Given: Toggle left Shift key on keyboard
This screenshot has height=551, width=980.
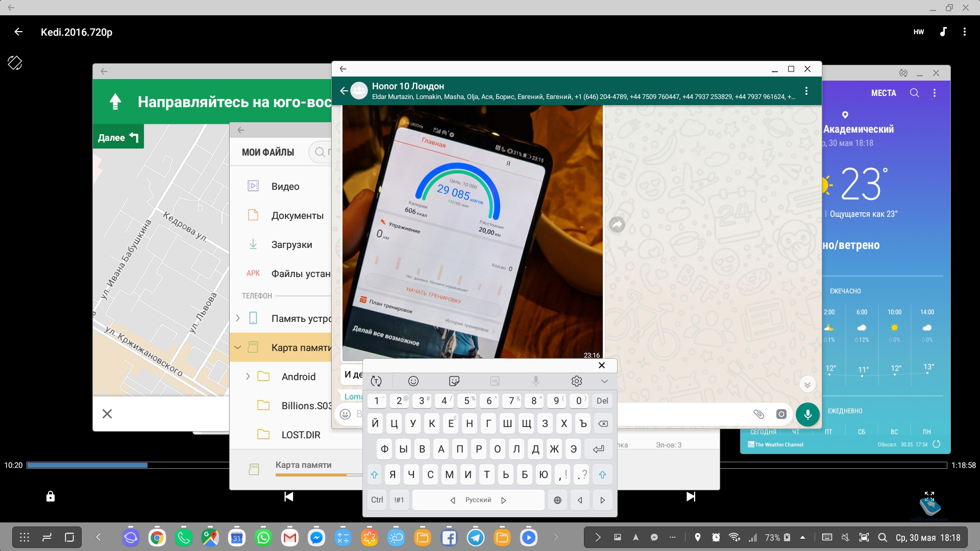Looking at the screenshot, I should [x=374, y=474].
